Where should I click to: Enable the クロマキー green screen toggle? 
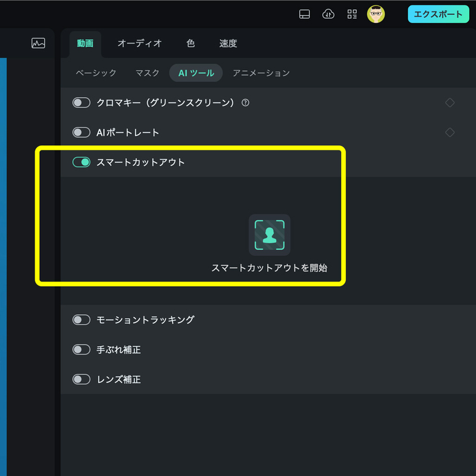[82, 102]
